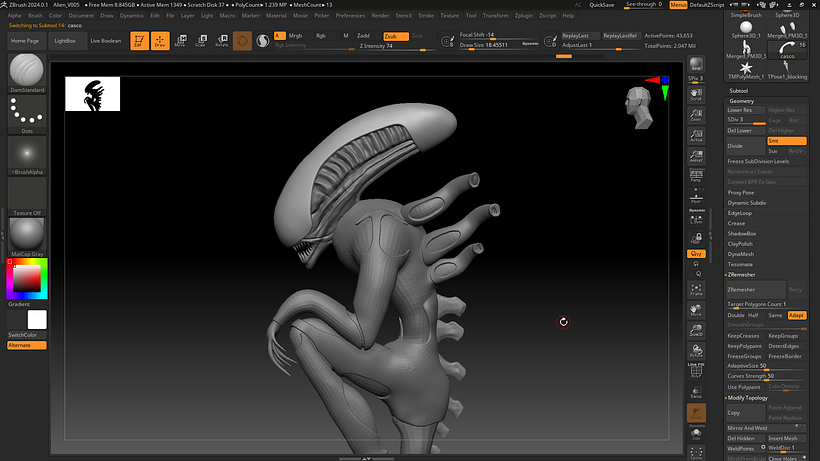The height and width of the screenshot is (461, 820).
Task: Expand the EdgeLoop section
Action: tap(739, 213)
